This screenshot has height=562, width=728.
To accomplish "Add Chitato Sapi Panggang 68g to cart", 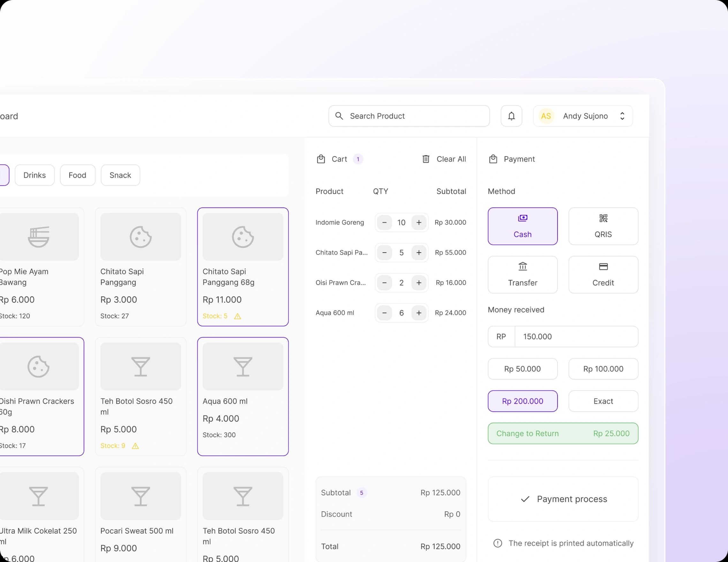I will tap(243, 267).
